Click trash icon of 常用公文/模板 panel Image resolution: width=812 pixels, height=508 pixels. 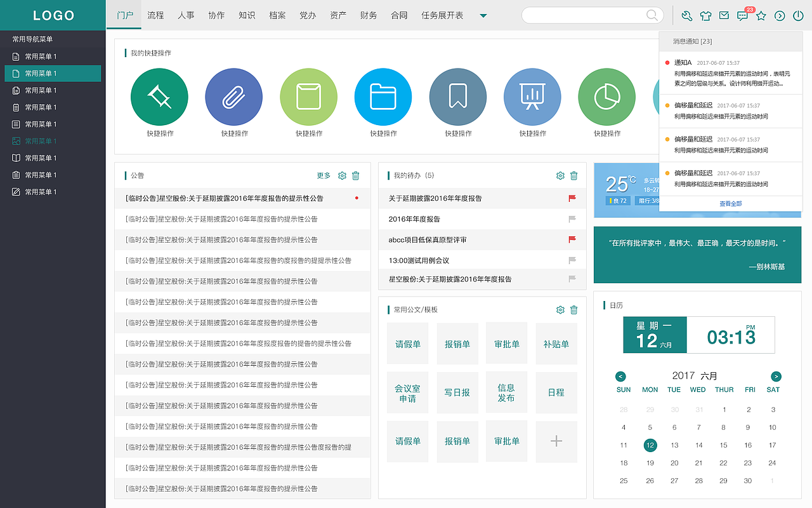574,310
